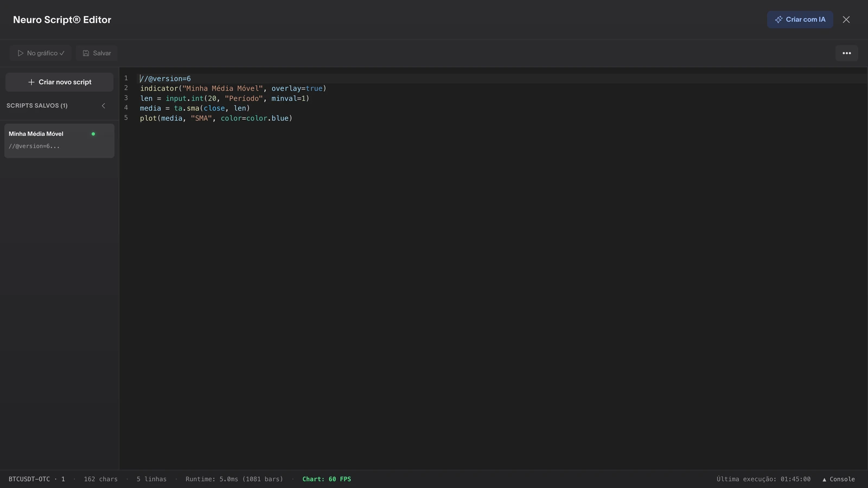
Task: Click the media ta.sma code line
Action: (195, 108)
